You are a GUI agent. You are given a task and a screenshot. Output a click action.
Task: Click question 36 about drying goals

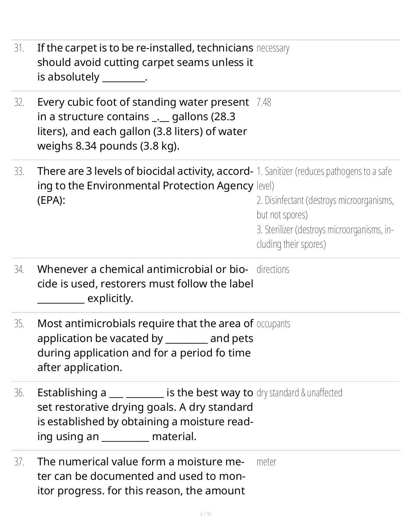pyautogui.click(x=145, y=414)
